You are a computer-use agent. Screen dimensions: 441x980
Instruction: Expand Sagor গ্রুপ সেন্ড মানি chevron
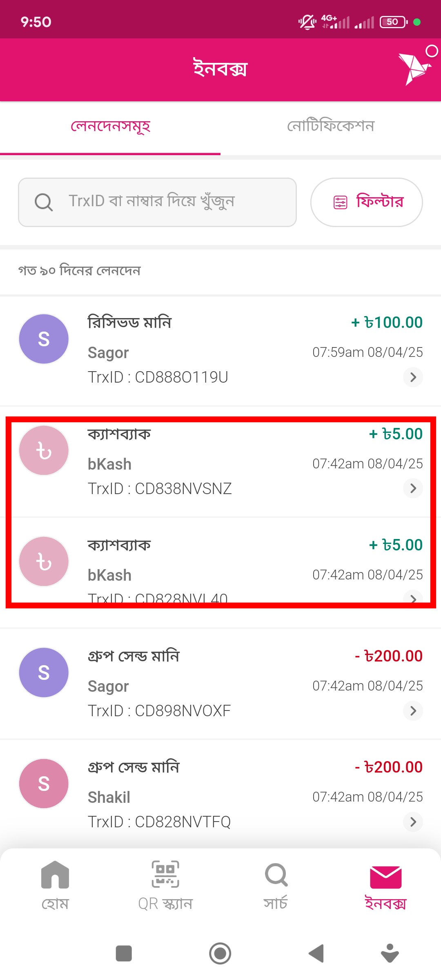pyautogui.click(x=413, y=710)
